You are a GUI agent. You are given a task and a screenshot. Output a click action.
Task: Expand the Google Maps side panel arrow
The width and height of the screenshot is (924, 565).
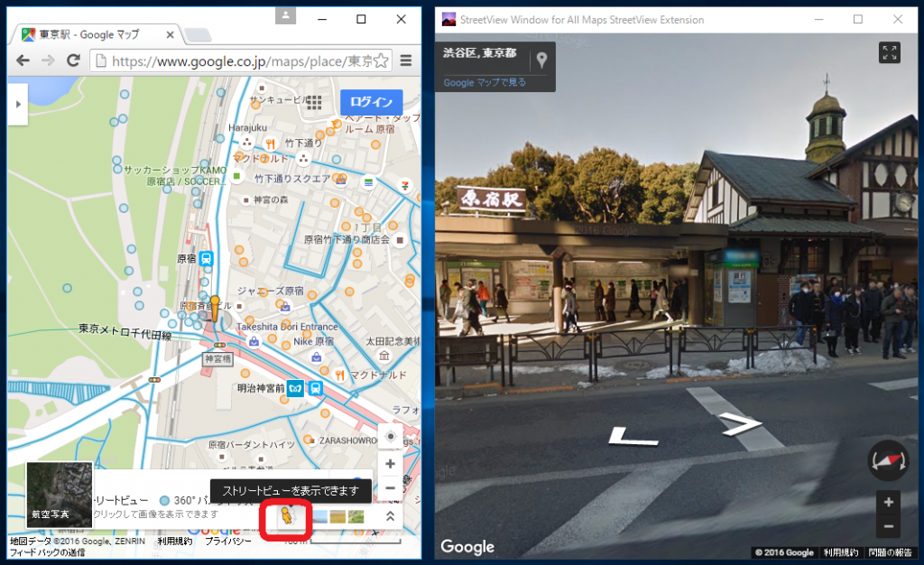(x=18, y=105)
